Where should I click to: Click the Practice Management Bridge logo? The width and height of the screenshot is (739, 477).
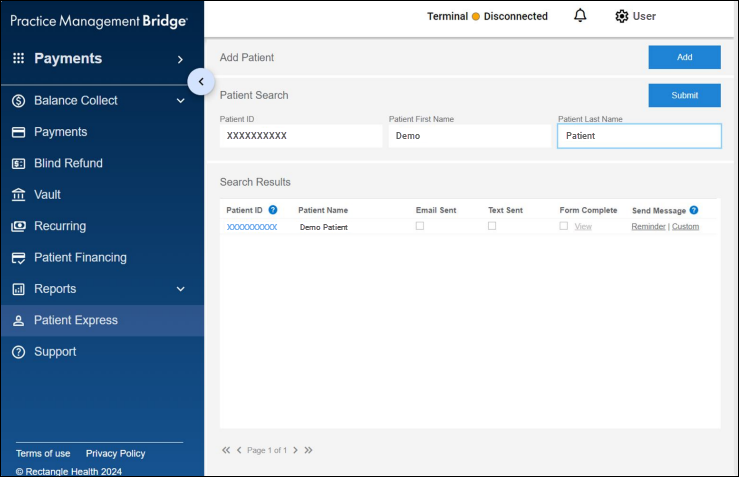99,21
